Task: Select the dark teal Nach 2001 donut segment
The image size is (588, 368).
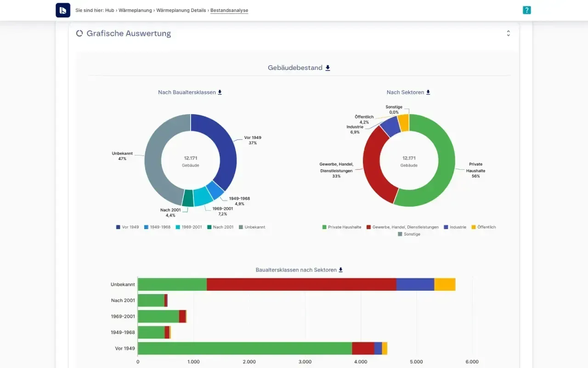Action: pyautogui.click(x=187, y=198)
